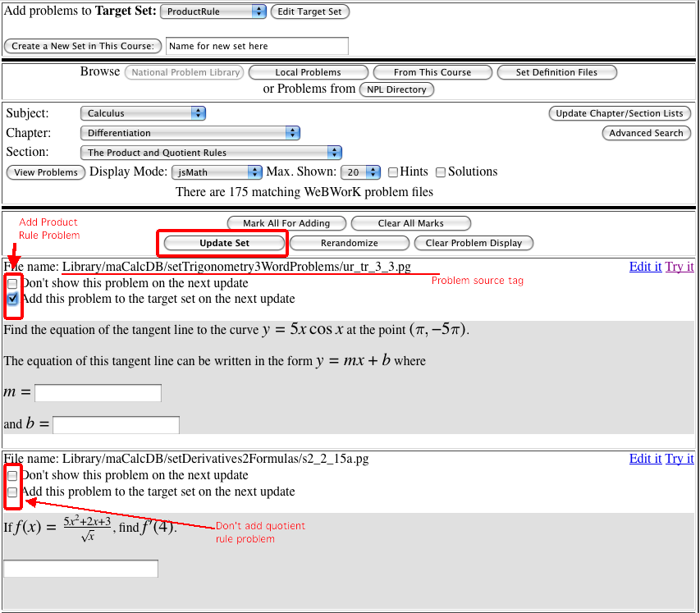Open Advanced Search
Image resolution: width=700 pixels, height=613 pixels.
click(646, 133)
